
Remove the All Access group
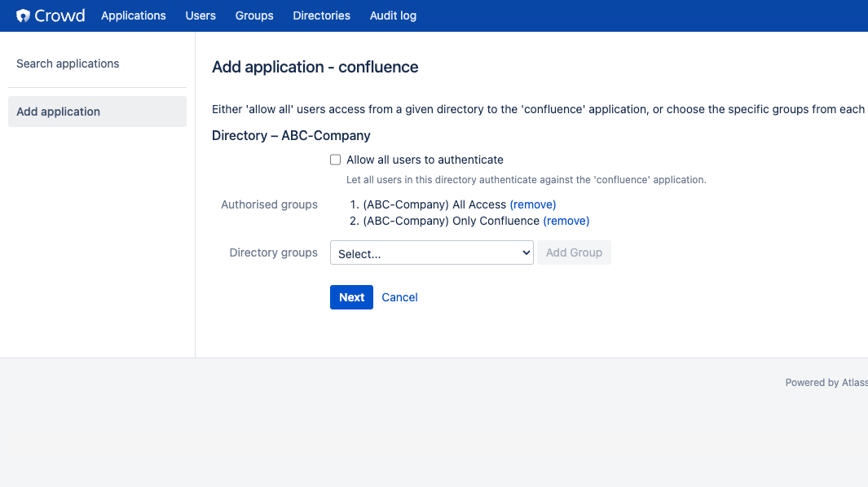tap(532, 204)
